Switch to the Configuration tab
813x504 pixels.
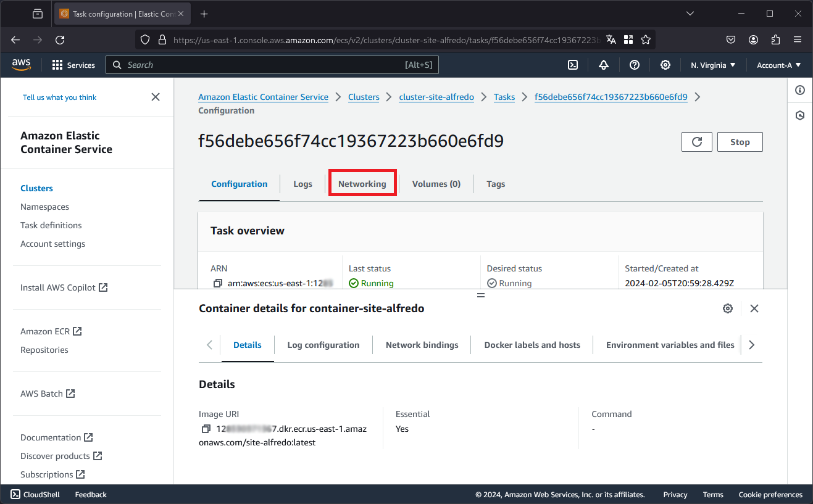coord(240,184)
